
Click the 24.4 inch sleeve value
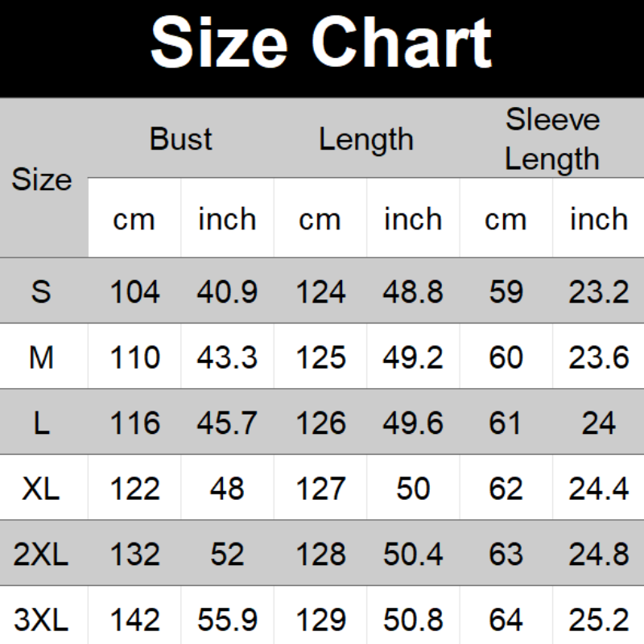[x=598, y=489]
